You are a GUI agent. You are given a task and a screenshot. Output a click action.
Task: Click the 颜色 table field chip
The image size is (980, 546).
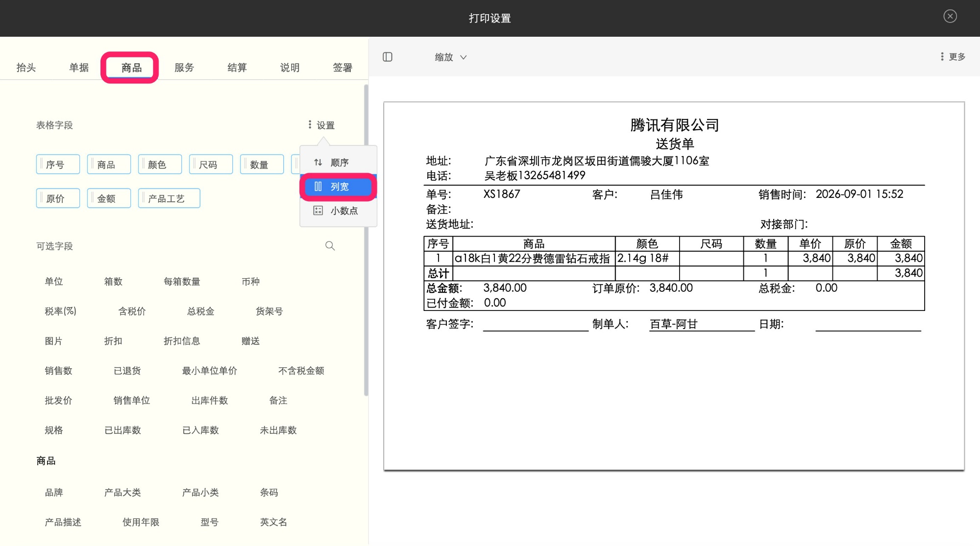click(x=160, y=165)
